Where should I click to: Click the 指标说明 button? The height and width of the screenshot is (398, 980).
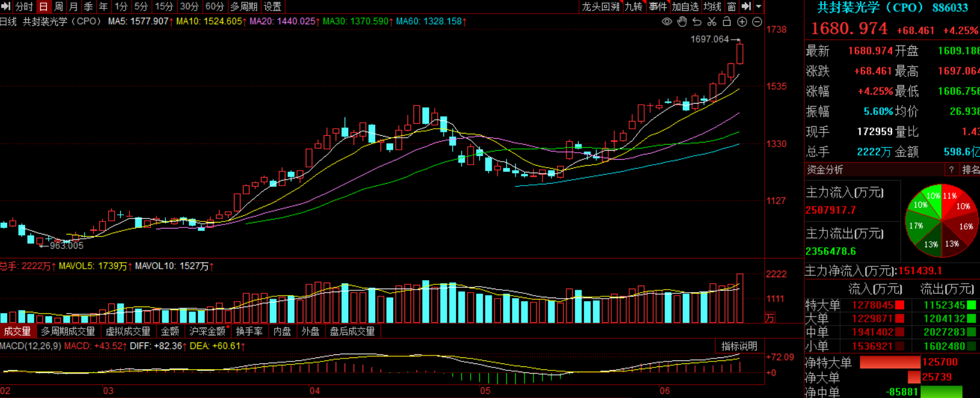pos(739,346)
